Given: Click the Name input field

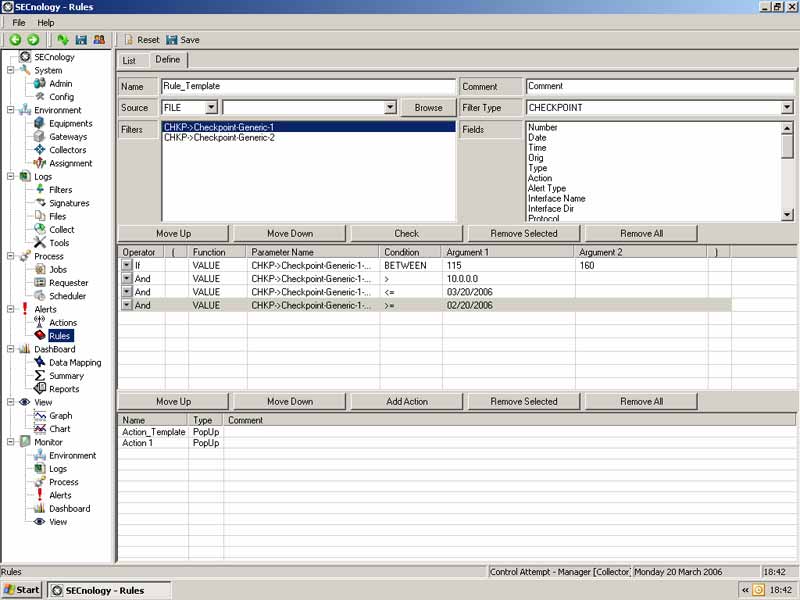Looking at the screenshot, I should (x=308, y=86).
